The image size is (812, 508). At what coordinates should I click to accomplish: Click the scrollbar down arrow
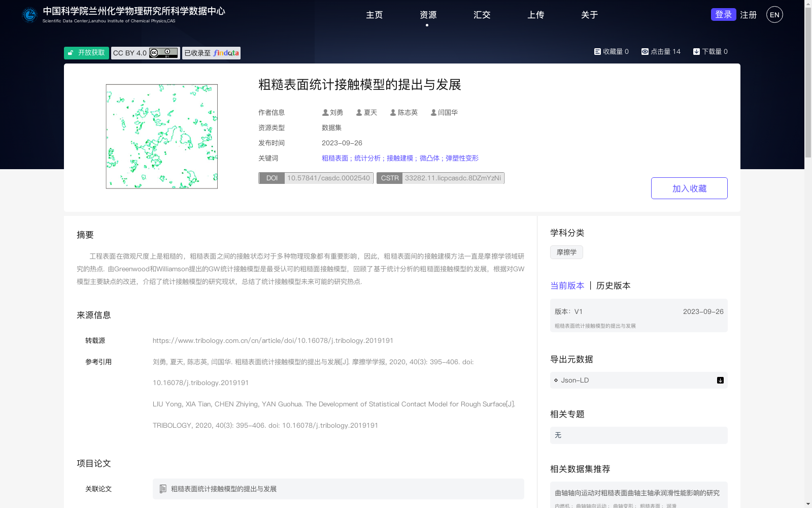pos(808,504)
